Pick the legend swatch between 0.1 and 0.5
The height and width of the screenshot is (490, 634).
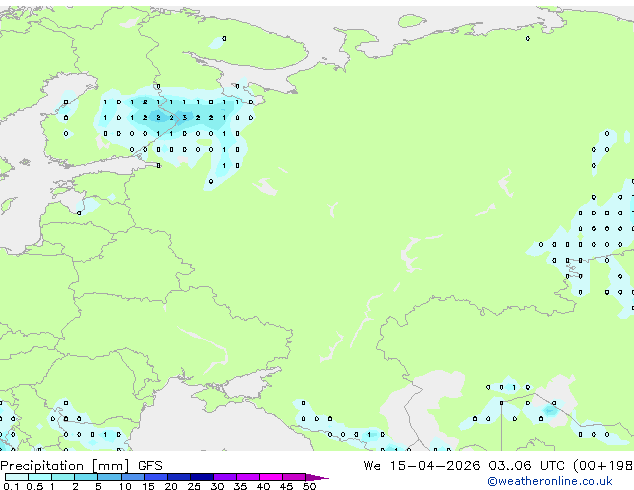click(x=17, y=477)
